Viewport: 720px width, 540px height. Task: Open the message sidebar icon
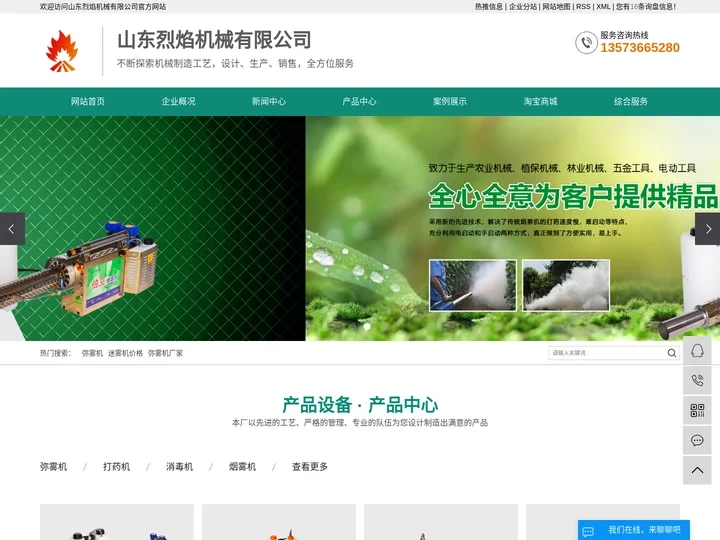697,440
